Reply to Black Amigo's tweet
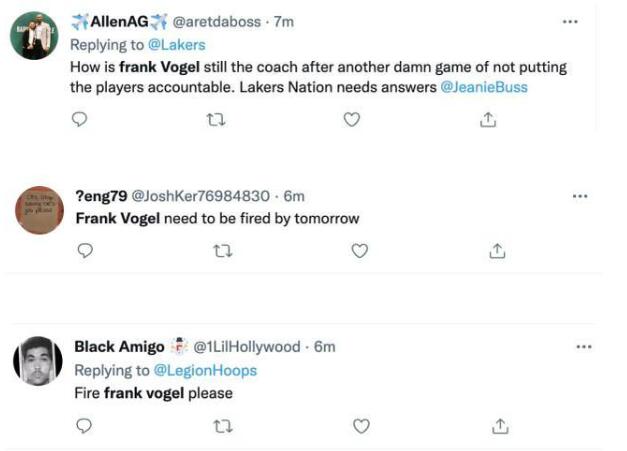627x451 pixels. coord(85,426)
